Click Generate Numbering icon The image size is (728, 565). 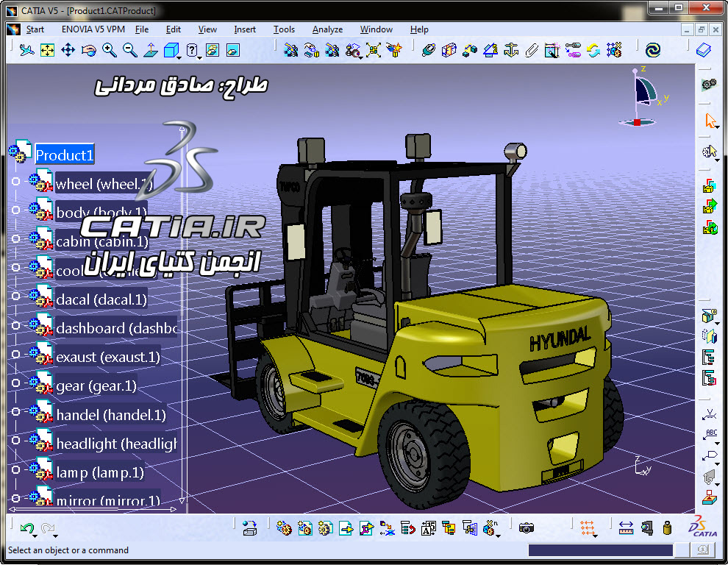(428, 527)
